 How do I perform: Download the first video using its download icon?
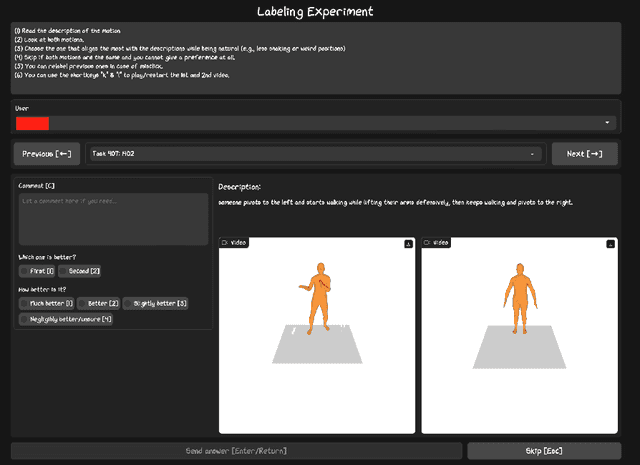(408, 243)
